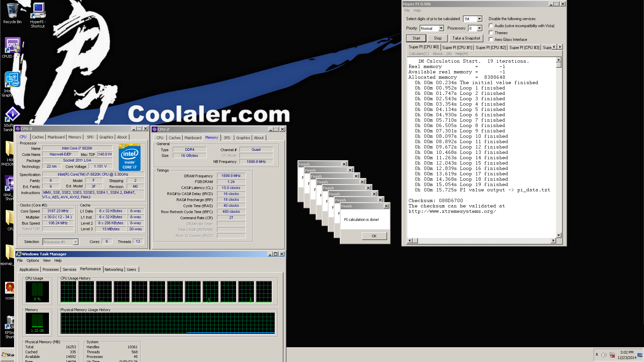The height and width of the screenshot is (362, 644).
Task: Open the epsnap folder desktop icon
Action: point(9,252)
